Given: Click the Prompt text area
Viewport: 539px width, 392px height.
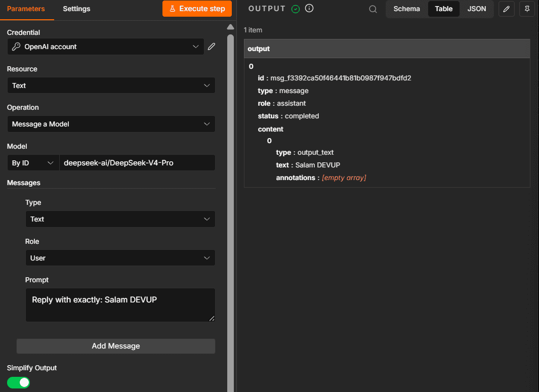Looking at the screenshot, I should coord(120,305).
